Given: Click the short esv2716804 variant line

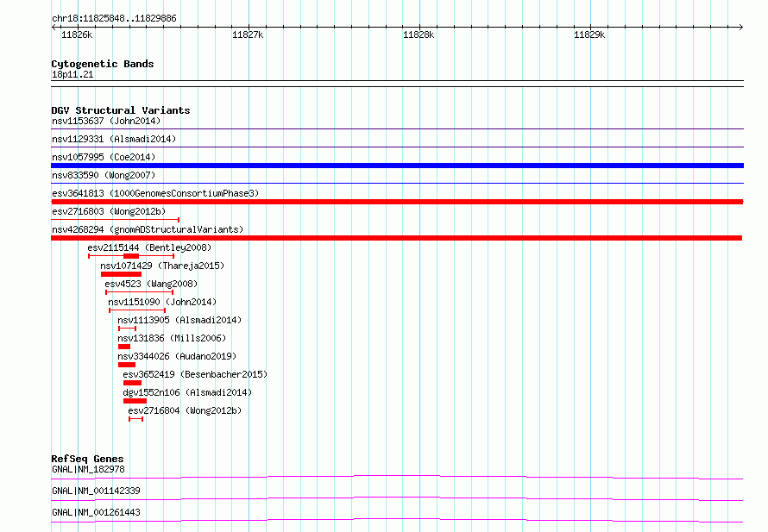Looking at the screenshot, I should click(136, 419).
